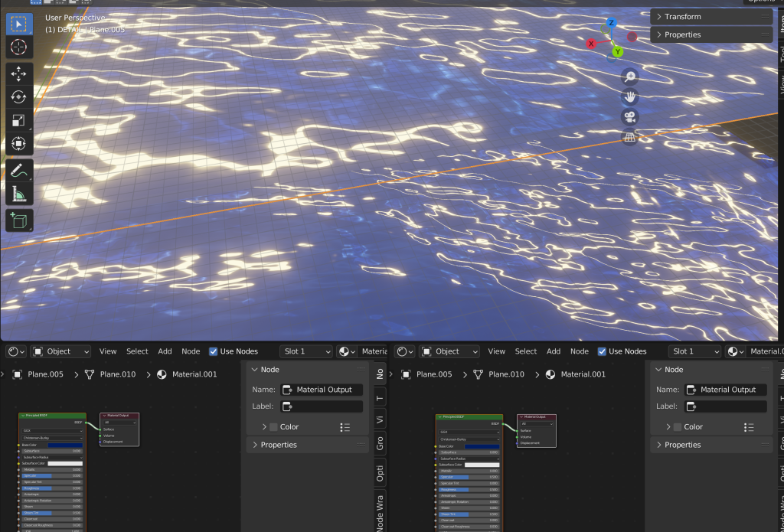Viewport: 784px width, 532px height.
Task: Enable custom node Color in left sidebar
Action: tap(273, 427)
